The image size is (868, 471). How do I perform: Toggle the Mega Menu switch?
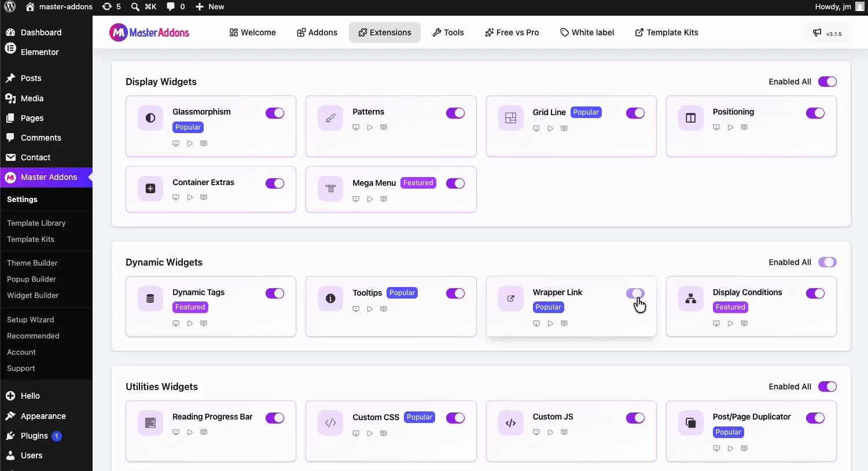(455, 183)
